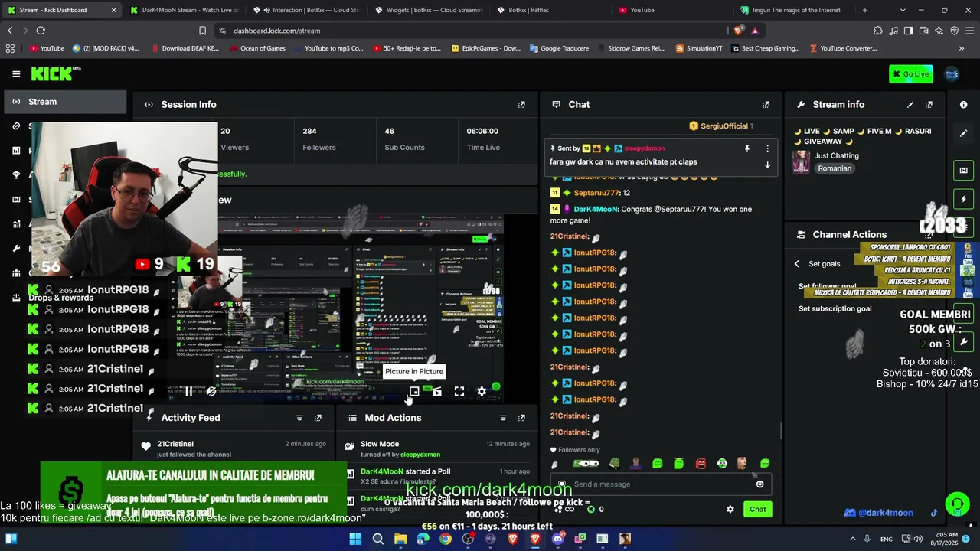980x551 pixels.
Task: Pop out the Session Info panel
Action: point(521,105)
